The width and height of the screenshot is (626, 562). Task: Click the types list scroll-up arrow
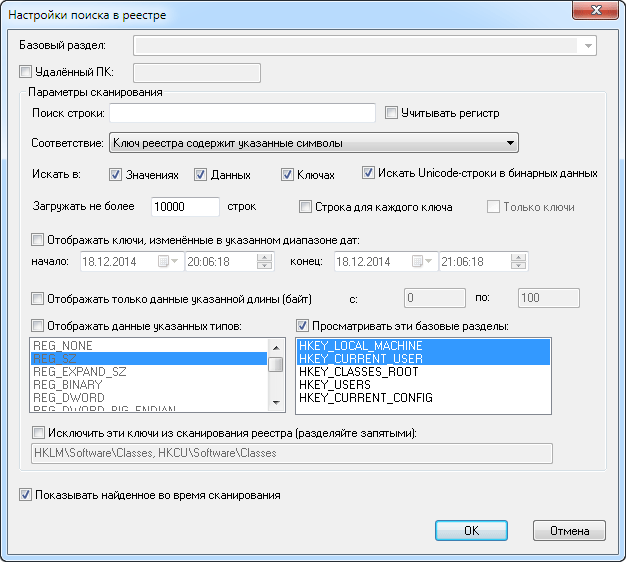276,348
